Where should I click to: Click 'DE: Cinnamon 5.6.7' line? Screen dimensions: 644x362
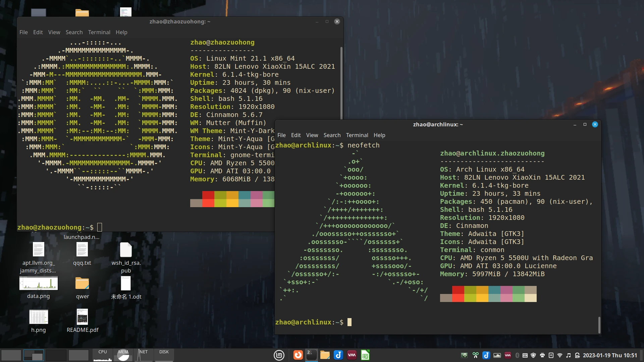[x=226, y=115]
